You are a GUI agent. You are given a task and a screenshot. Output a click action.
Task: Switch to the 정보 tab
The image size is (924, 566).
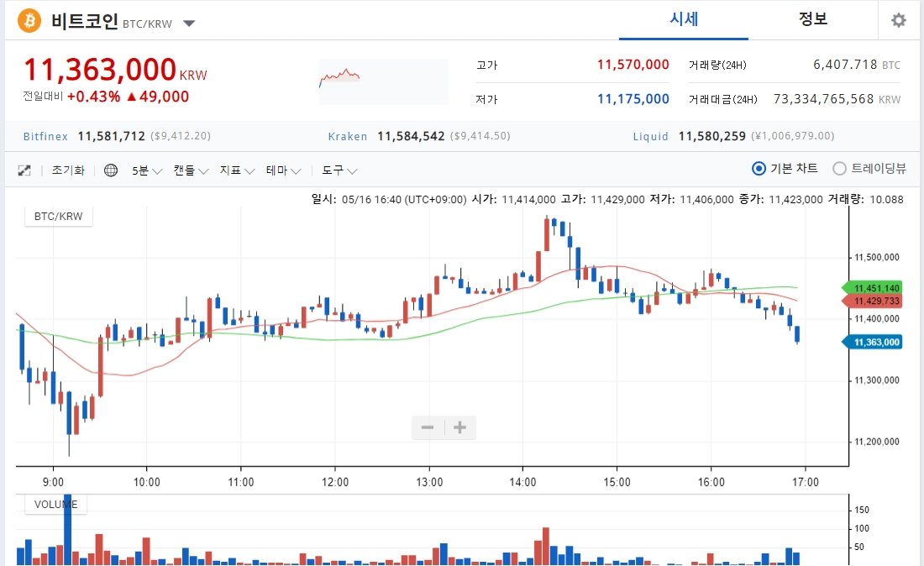812,20
